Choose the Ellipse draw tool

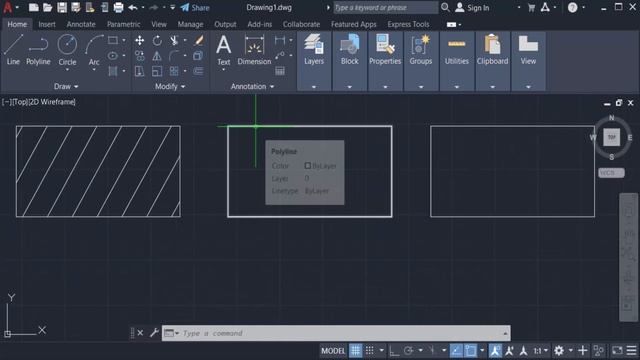pyautogui.click(x=113, y=56)
